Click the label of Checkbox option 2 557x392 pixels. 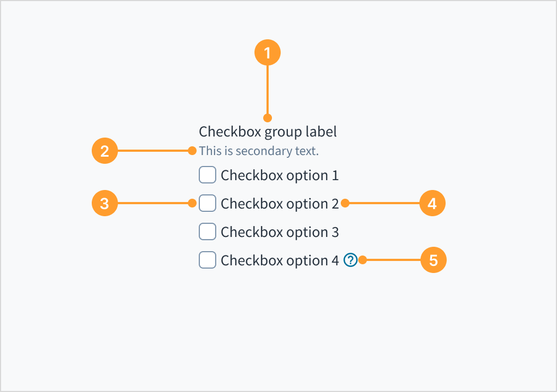pos(279,203)
